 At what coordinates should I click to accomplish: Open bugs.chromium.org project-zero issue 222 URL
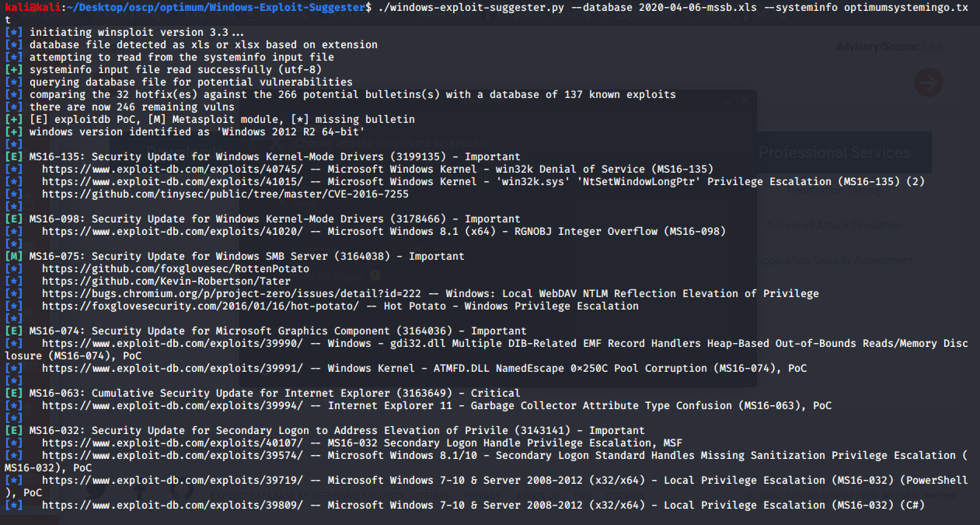click(x=232, y=293)
